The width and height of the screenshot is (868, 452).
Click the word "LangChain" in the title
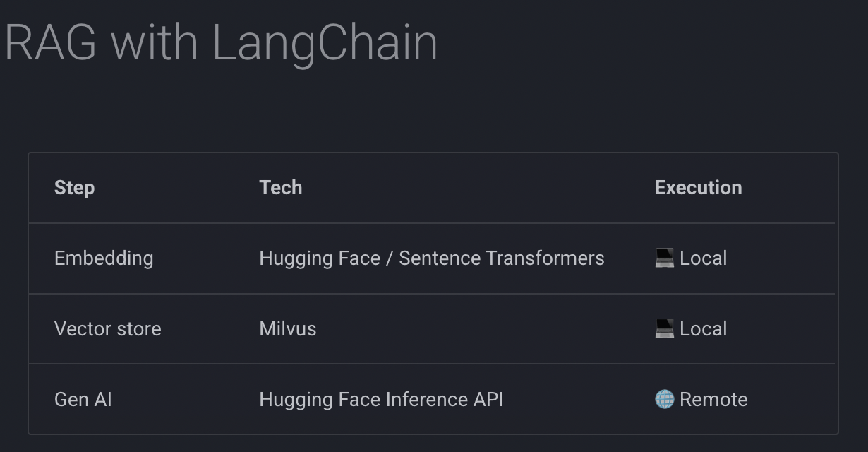tap(325, 44)
